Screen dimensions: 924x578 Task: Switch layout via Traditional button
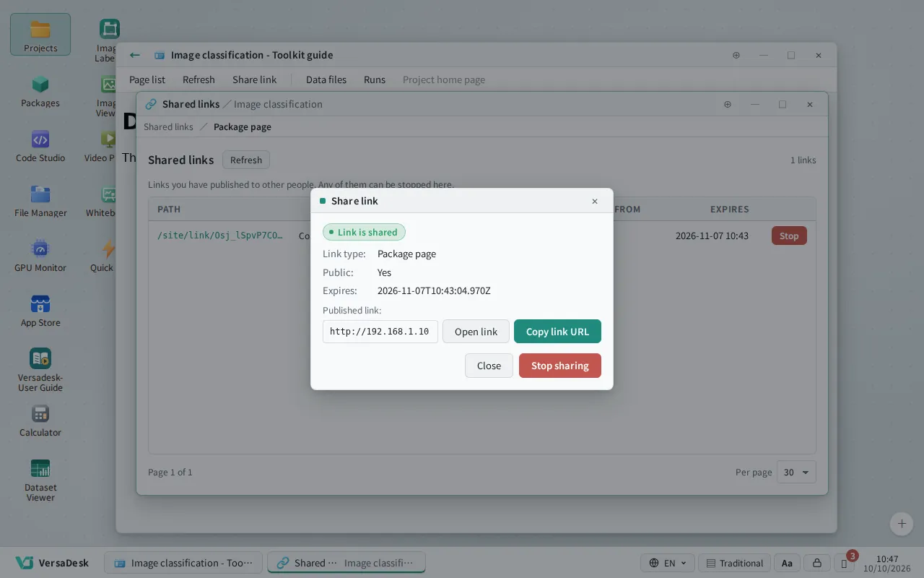[x=734, y=563]
